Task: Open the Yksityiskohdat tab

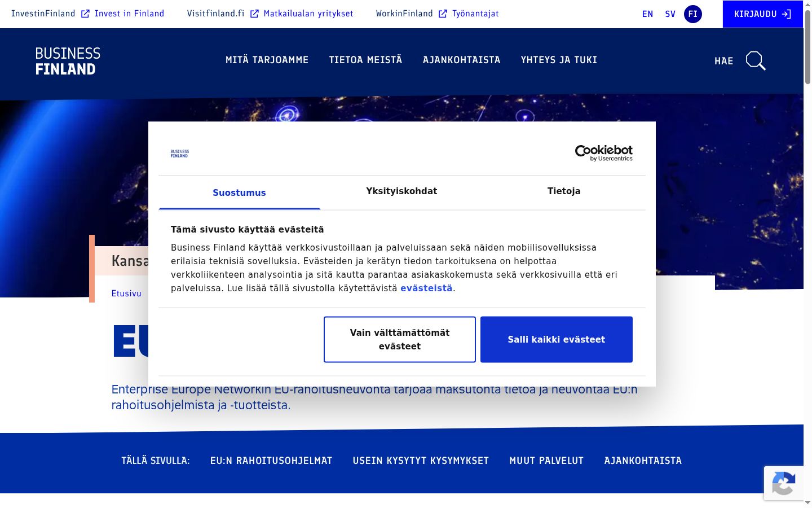Action: [x=401, y=191]
